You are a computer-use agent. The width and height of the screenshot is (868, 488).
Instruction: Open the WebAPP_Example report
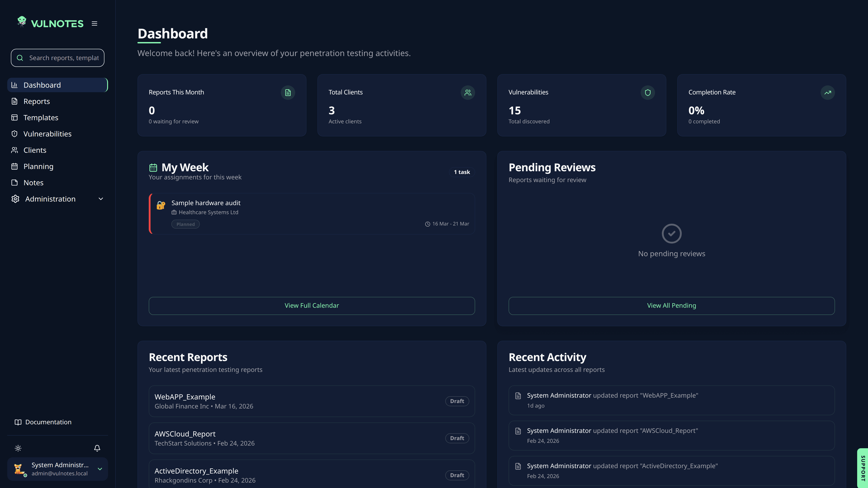312,401
